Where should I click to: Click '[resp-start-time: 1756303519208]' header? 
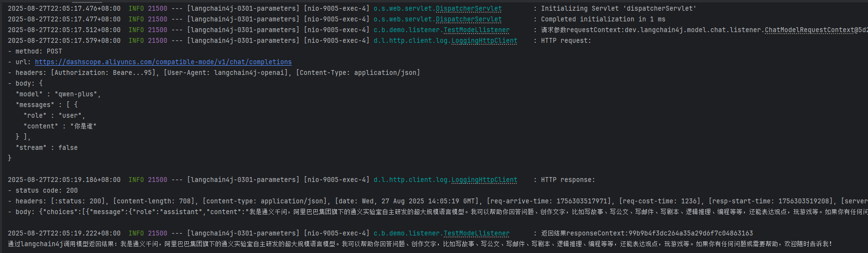click(773, 201)
